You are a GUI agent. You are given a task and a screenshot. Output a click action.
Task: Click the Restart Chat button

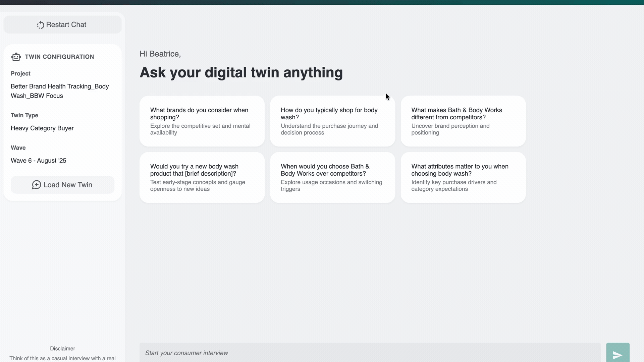click(x=62, y=24)
